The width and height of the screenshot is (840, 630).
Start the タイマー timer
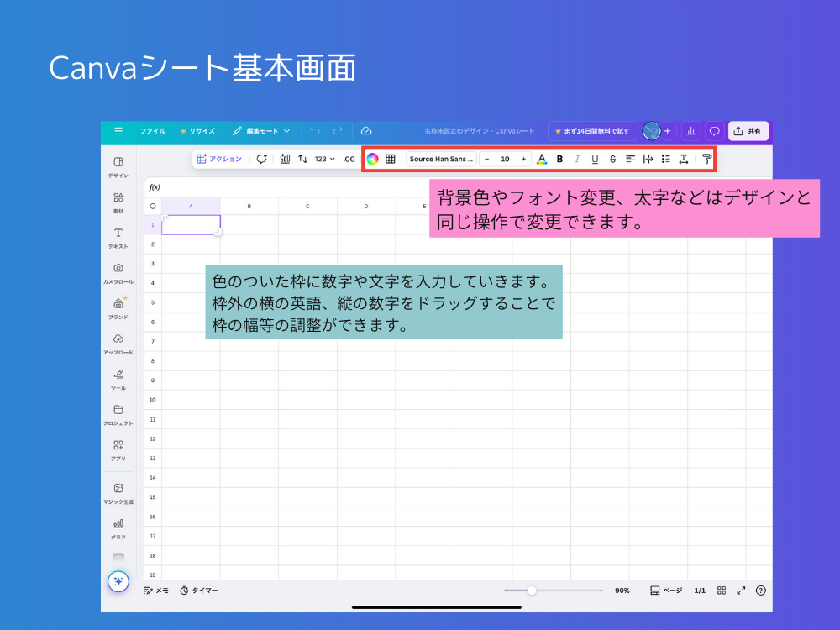199,591
